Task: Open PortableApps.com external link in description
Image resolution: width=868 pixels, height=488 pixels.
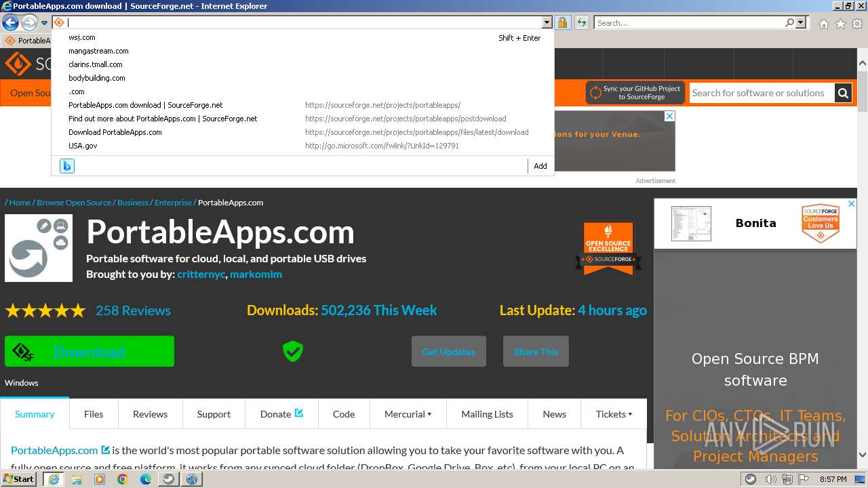Action: (x=60, y=450)
